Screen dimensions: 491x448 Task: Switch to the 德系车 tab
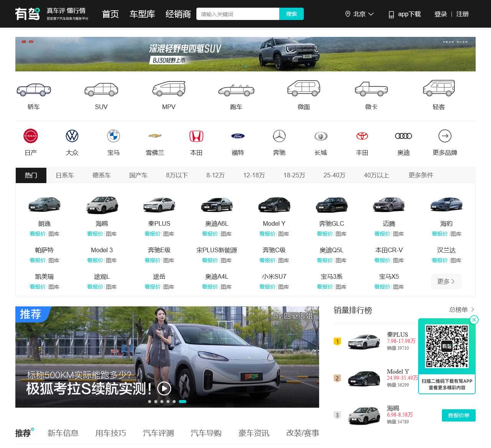click(x=102, y=175)
